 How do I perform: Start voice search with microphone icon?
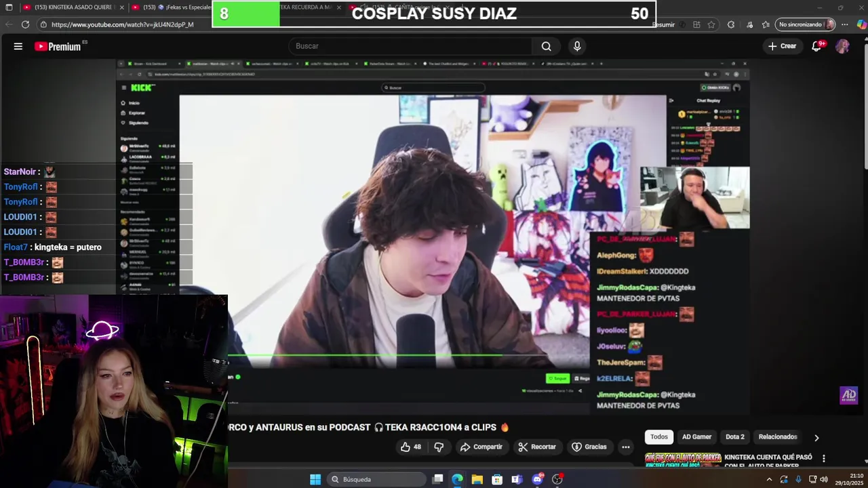click(x=577, y=46)
